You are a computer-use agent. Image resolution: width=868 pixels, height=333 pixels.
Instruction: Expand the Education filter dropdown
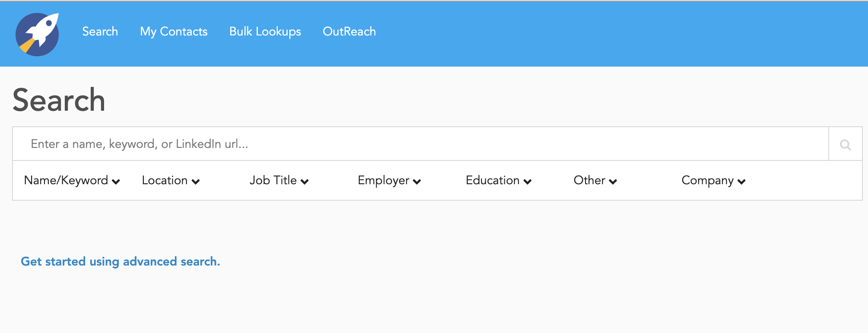pos(498,180)
